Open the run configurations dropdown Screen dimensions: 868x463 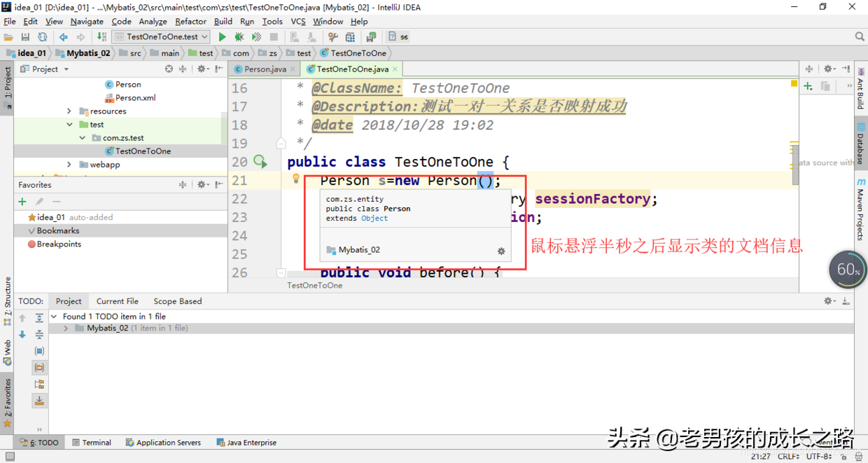coord(204,36)
